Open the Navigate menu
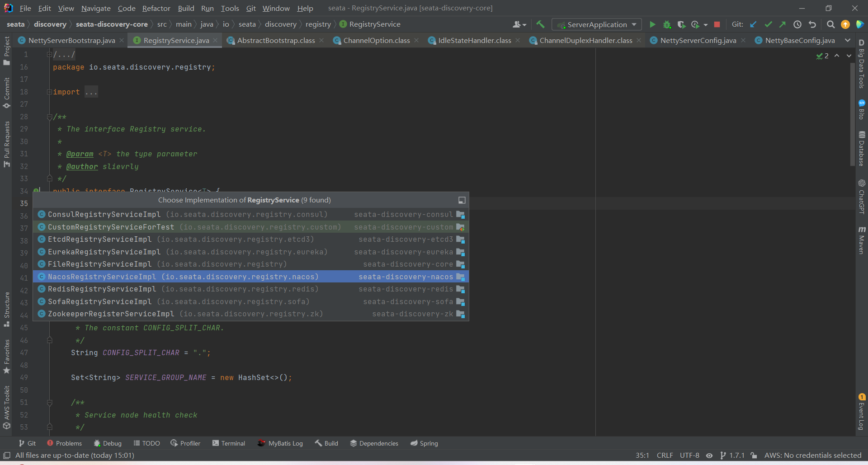This screenshot has height=465, width=868. (x=96, y=8)
